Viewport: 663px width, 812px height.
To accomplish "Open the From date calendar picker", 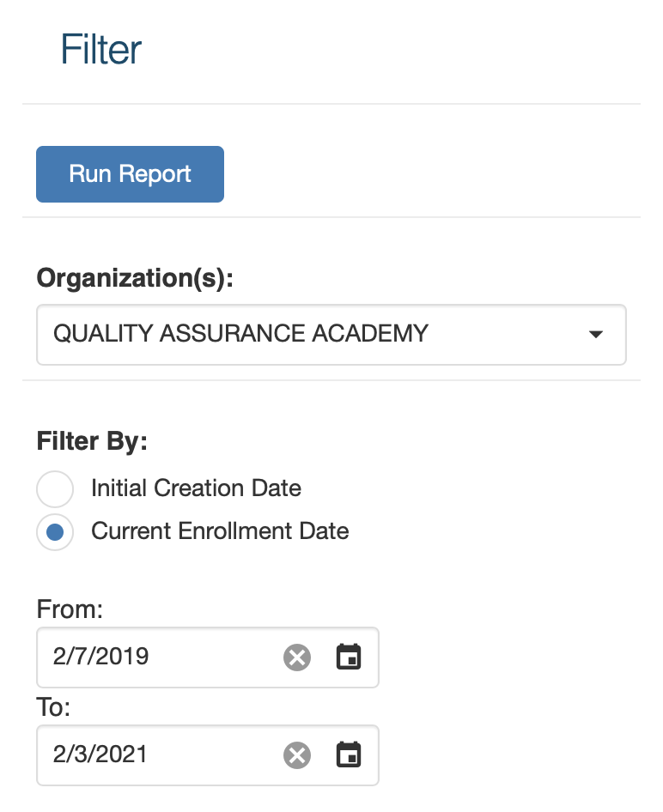I will click(x=348, y=658).
